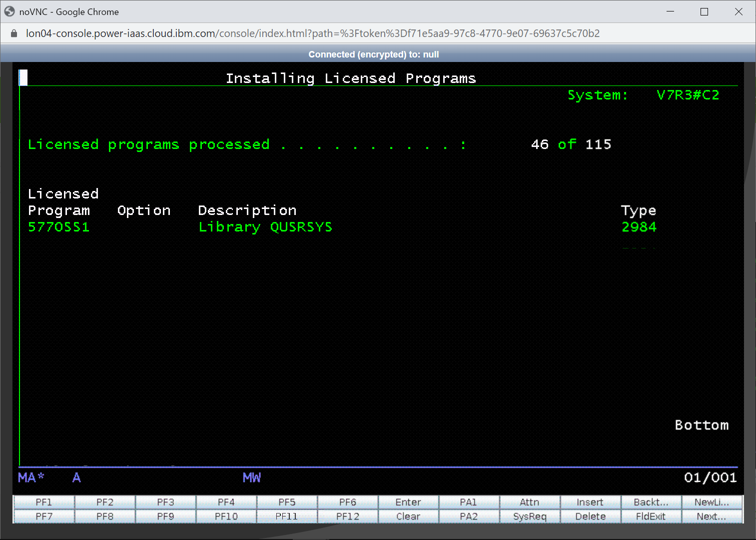Click the processed count '46'
The image size is (756, 540).
point(540,144)
